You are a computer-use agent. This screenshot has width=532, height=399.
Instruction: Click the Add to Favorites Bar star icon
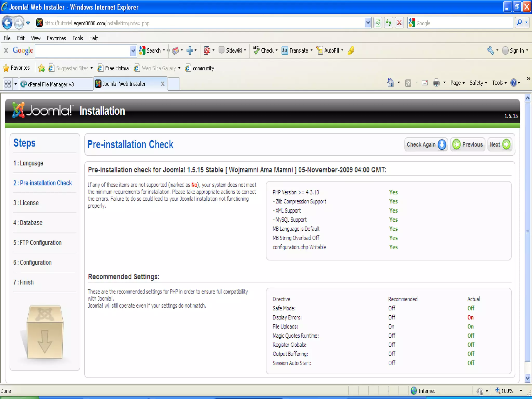point(41,68)
